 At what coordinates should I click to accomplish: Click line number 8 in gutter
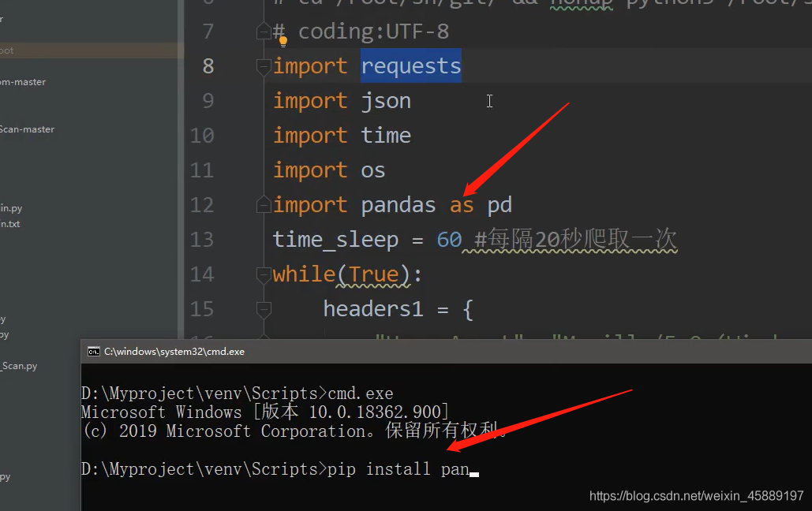(208, 65)
